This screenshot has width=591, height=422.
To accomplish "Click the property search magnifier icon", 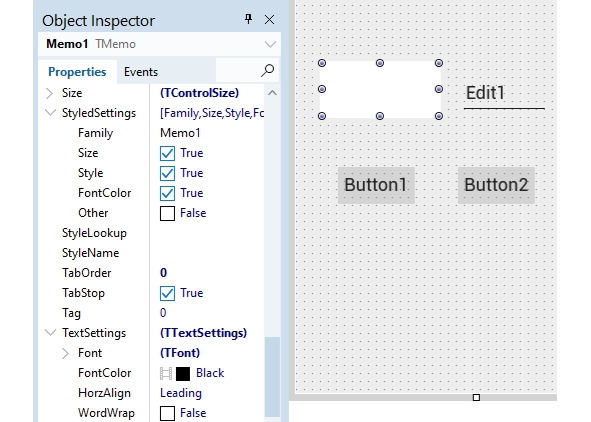I will 267,70.
